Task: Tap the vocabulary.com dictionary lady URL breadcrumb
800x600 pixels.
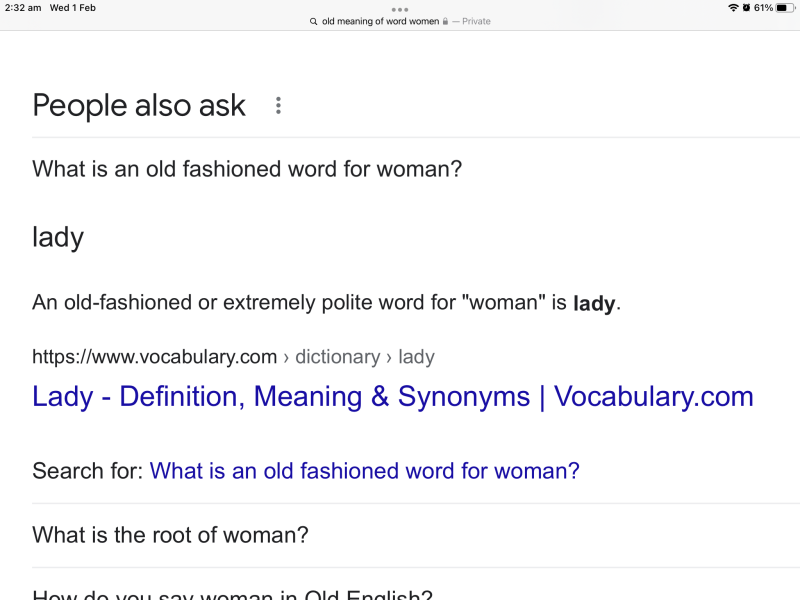Action: [233, 357]
